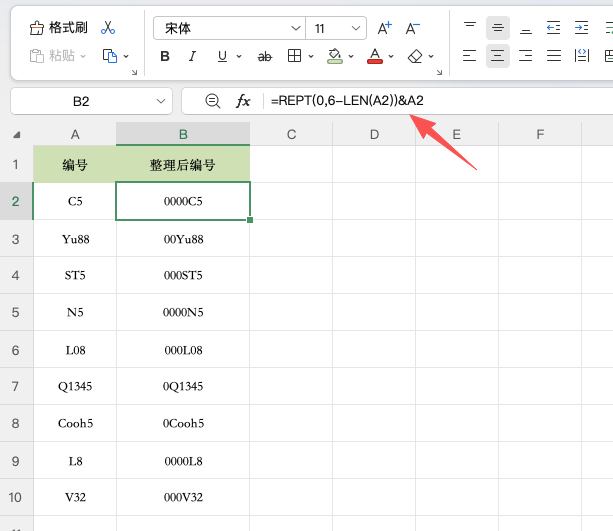Increase font size with A+ icon

click(x=384, y=28)
